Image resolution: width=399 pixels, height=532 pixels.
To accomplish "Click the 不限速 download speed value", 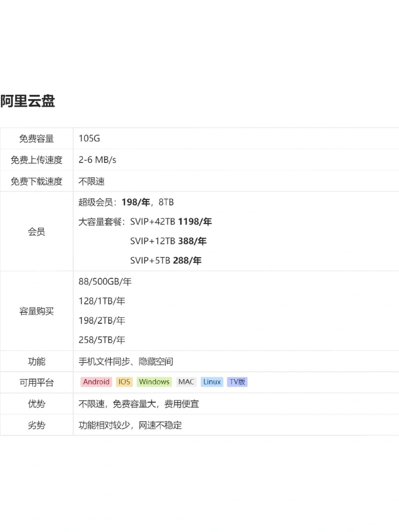I will (x=92, y=181).
